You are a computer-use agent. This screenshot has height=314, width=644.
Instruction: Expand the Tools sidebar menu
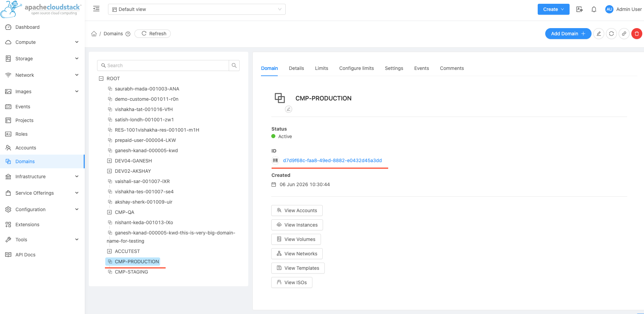(42, 240)
